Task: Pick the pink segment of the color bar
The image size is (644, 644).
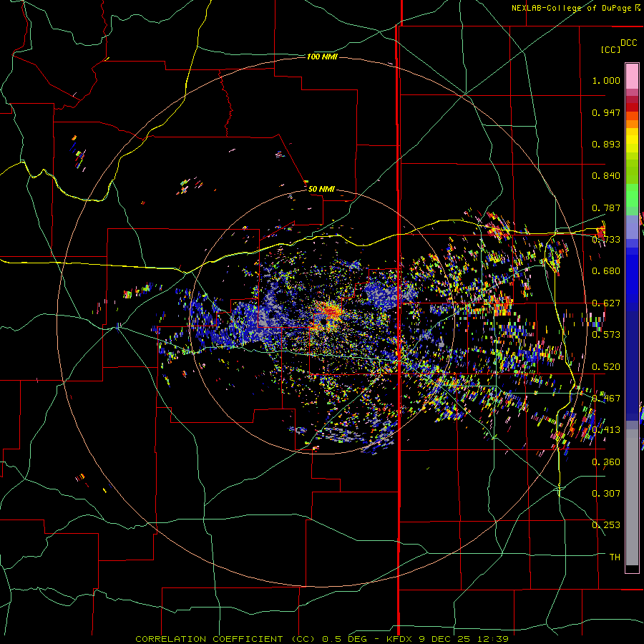Action: pos(632,76)
